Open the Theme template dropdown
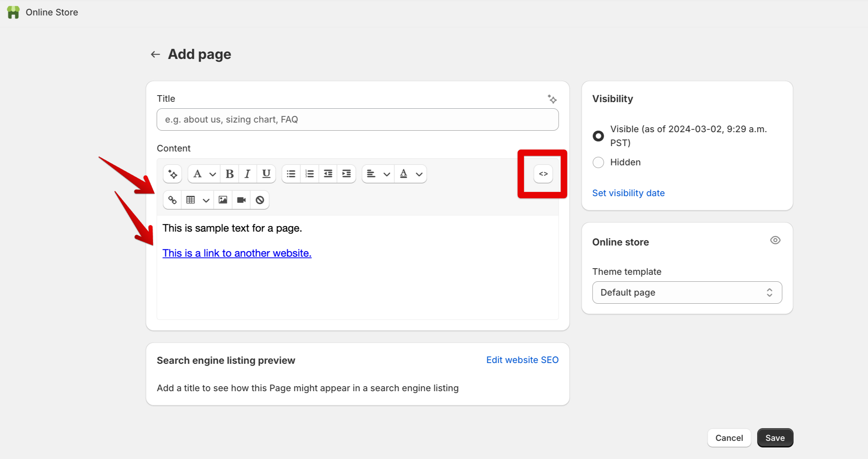868x459 pixels. [x=687, y=293]
